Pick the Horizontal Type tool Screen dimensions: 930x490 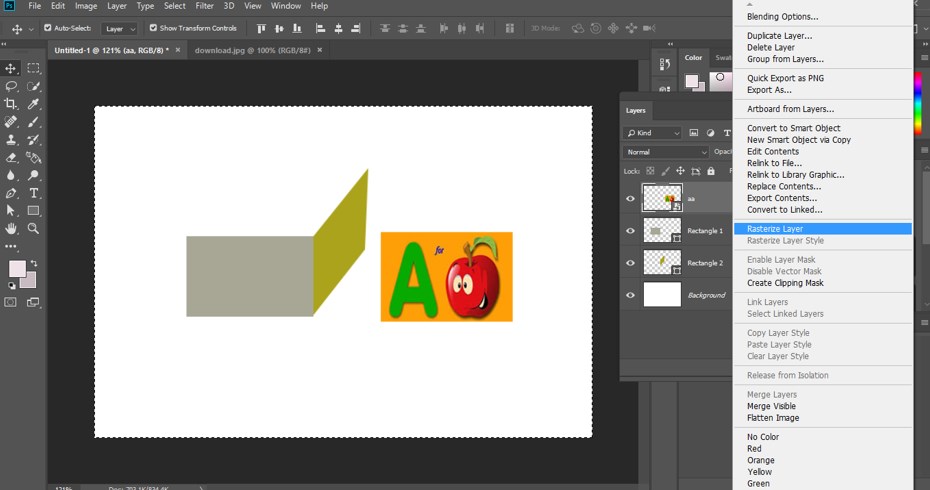coord(34,193)
